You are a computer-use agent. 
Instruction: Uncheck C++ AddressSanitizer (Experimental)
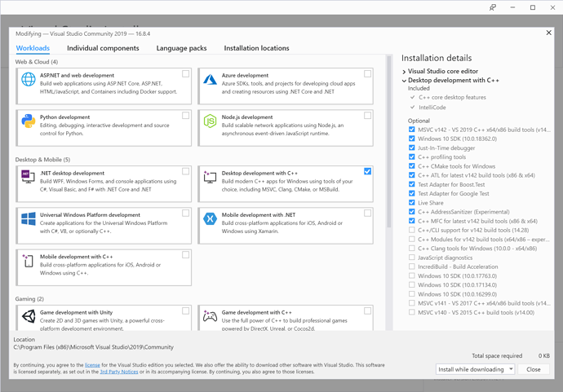[411, 212]
